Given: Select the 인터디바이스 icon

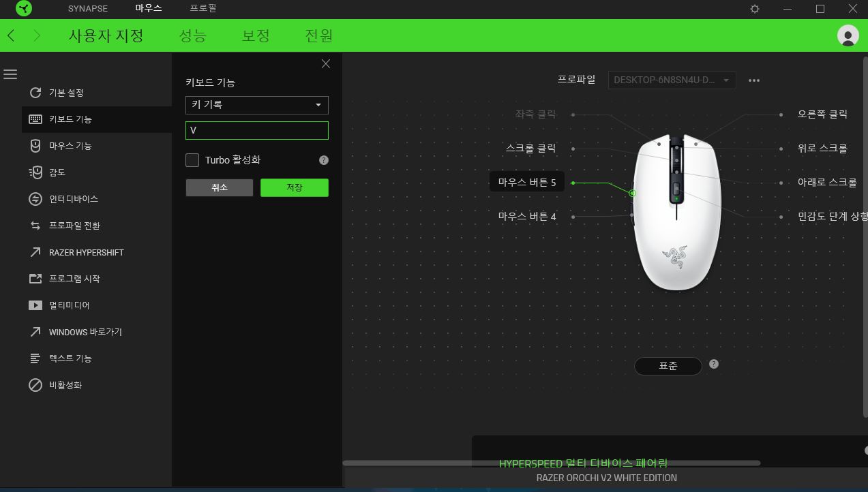Looking at the screenshot, I should click(35, 199).
